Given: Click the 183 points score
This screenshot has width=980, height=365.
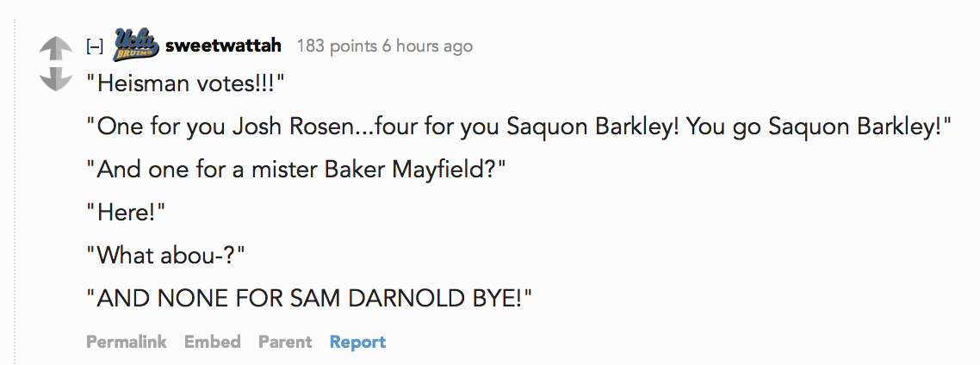Looking at the screenshot, I should coord(337,46).
